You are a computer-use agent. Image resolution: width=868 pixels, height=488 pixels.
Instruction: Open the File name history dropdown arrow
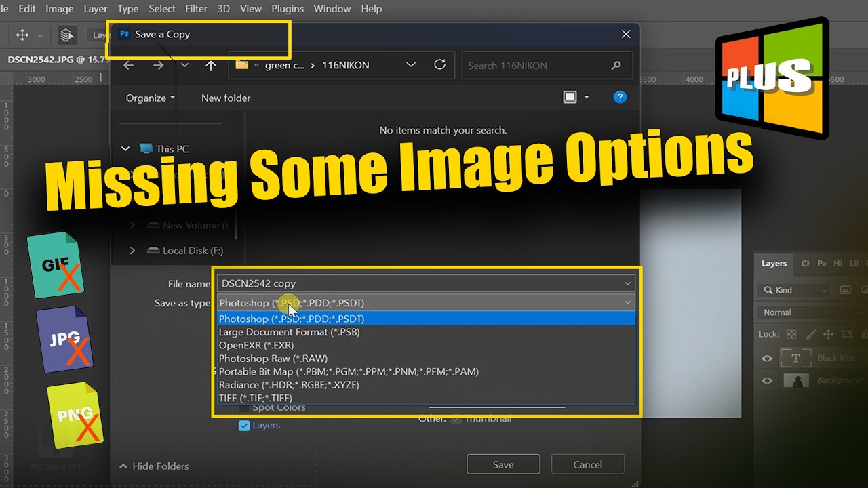pyautogui.click(x=627, y=283)
